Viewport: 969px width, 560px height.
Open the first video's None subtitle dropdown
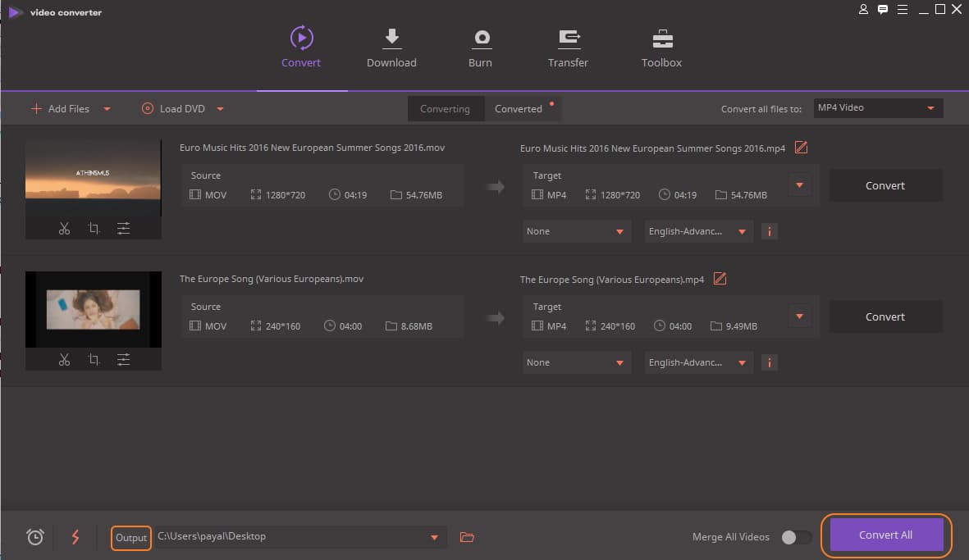tap(577, 231)
